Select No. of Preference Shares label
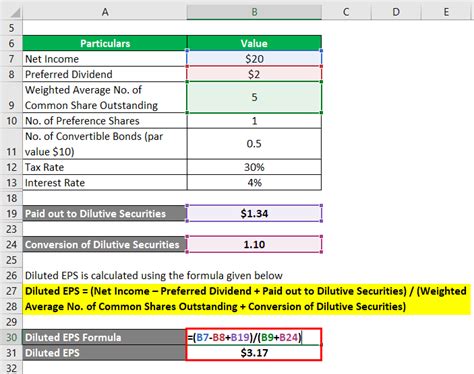The width and height of the screenshot is (474, 374). [105, 121]
